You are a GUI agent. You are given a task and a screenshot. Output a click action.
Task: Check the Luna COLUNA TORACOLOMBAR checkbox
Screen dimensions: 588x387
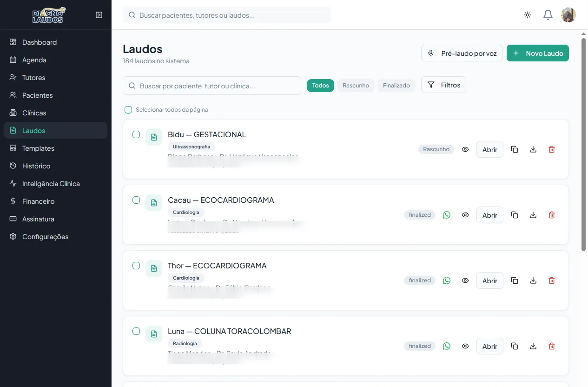pos(136,331)
